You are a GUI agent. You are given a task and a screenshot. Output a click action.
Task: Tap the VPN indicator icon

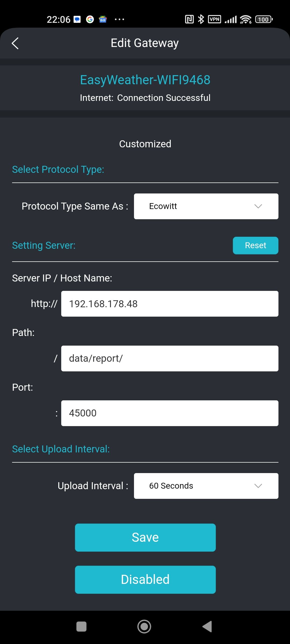215,19
